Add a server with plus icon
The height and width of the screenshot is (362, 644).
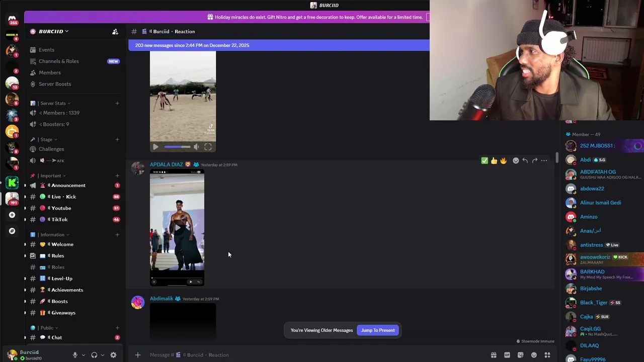[x=12, y=215]
